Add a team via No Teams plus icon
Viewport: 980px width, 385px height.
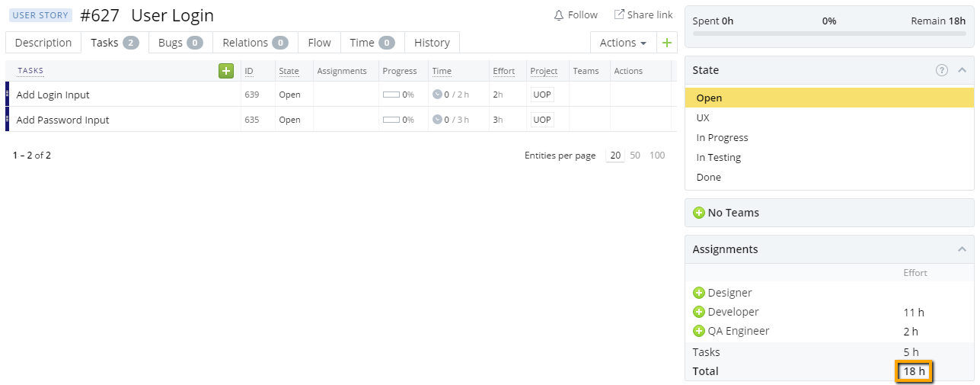699,213
